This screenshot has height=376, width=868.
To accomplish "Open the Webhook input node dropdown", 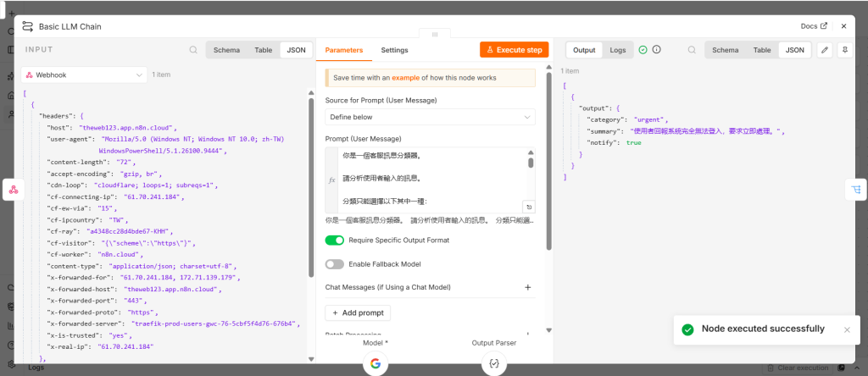I will (84, 75).
